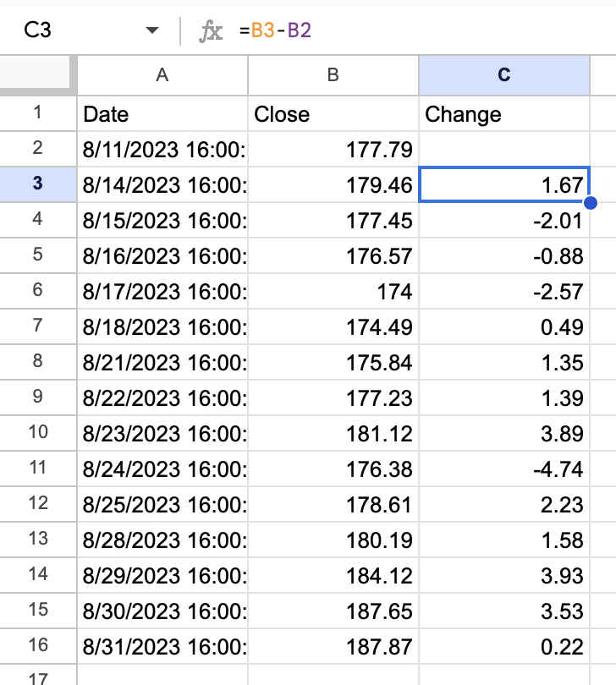Click the fill handle on cell C3
616x685 pixels.
[x=591, y=203]
